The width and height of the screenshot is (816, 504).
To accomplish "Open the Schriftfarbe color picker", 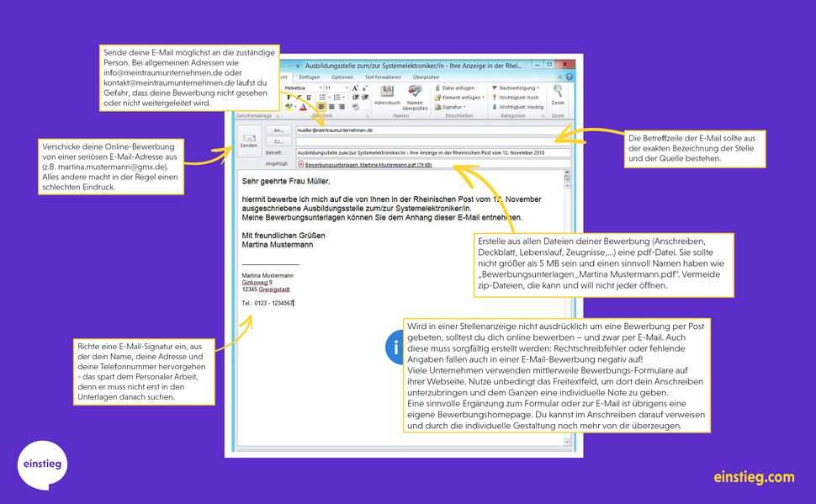I will pyautogui.click(x=303, y=106).
